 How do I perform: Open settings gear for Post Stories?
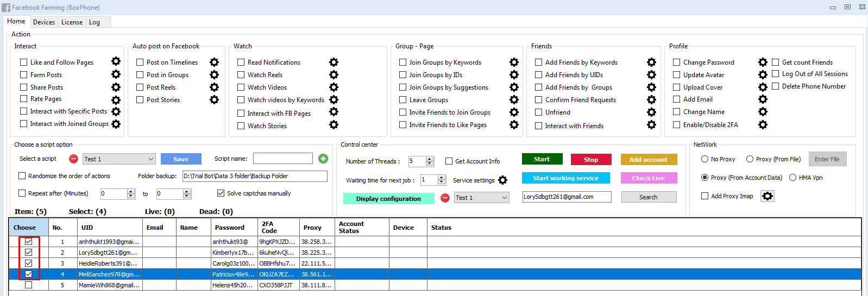tap(214, 99)
